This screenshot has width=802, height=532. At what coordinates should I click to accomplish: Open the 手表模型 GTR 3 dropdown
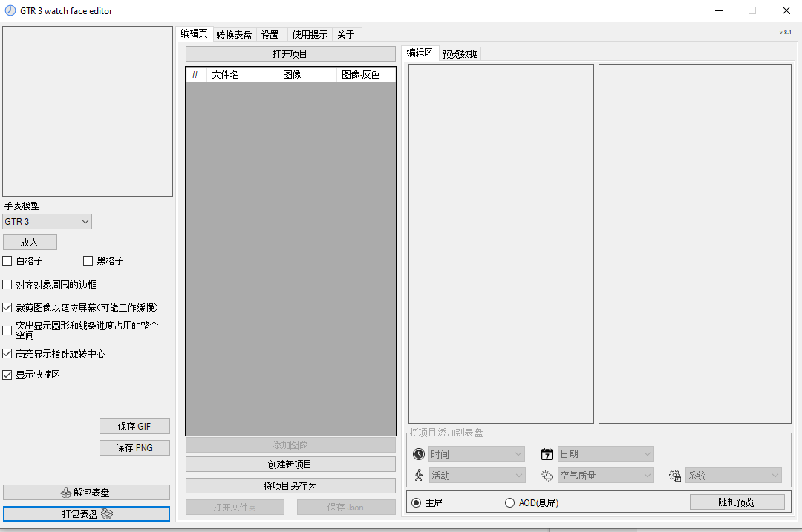point(47,221)
